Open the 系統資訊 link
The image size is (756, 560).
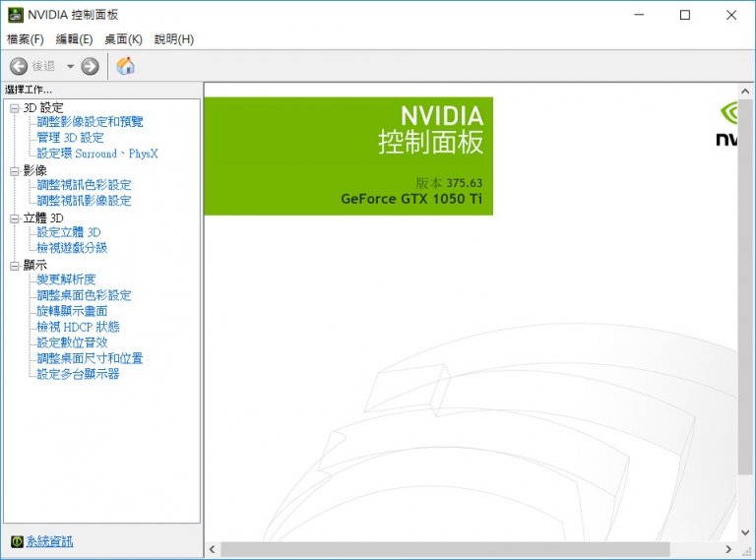coord(49,541)
